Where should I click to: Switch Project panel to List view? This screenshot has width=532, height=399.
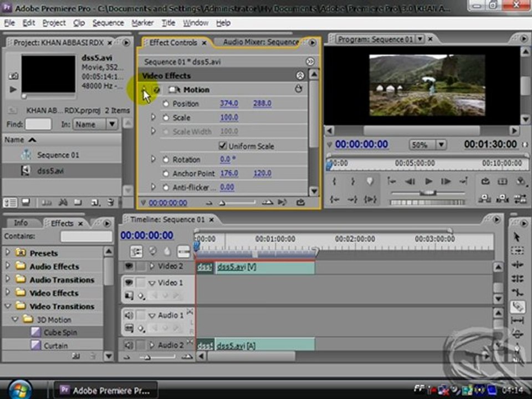tap(10, 203)
